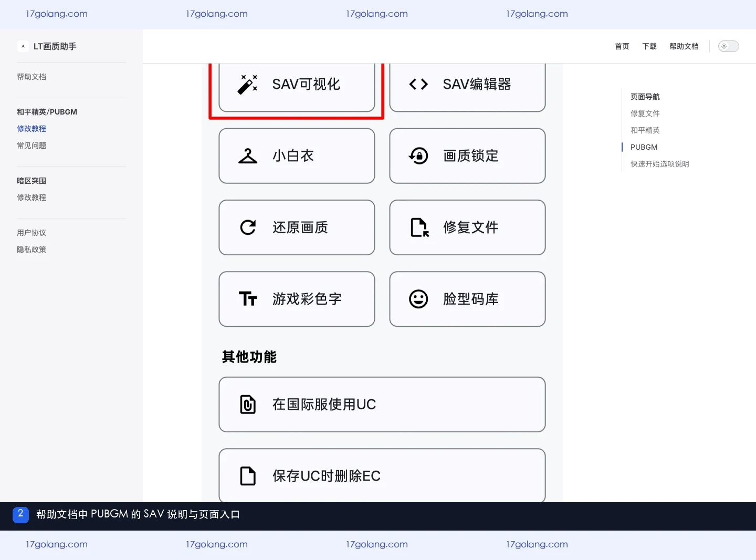The image size is (756, 560).
Task: Open the 在国际服使用UC card
Action: pyautogui.click(x=382, y=405)
